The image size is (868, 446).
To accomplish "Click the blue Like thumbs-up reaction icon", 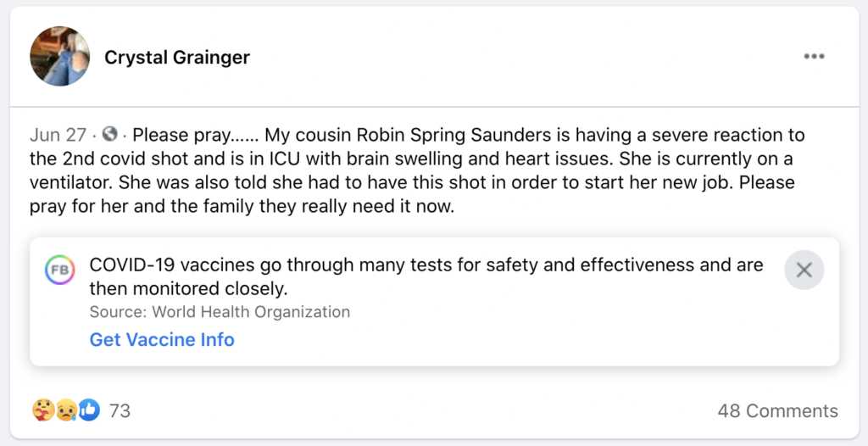I will point(88,410).
